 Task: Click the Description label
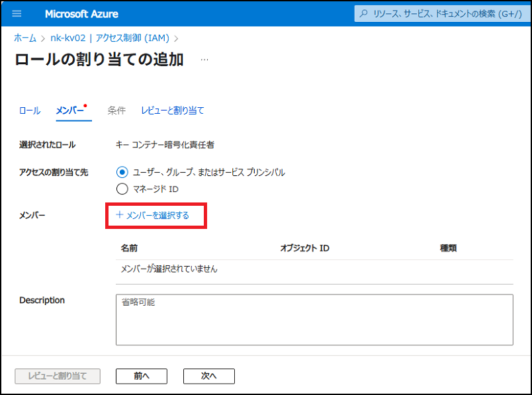pyautogui.click(x=42, y=300)
